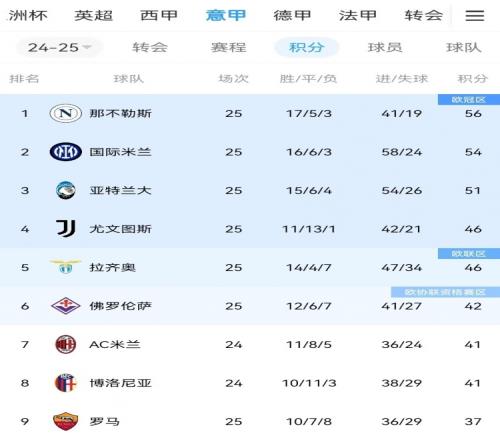Click the Napoli club logo
This screenshot has height=440, width=500.
tap(66, 113)
